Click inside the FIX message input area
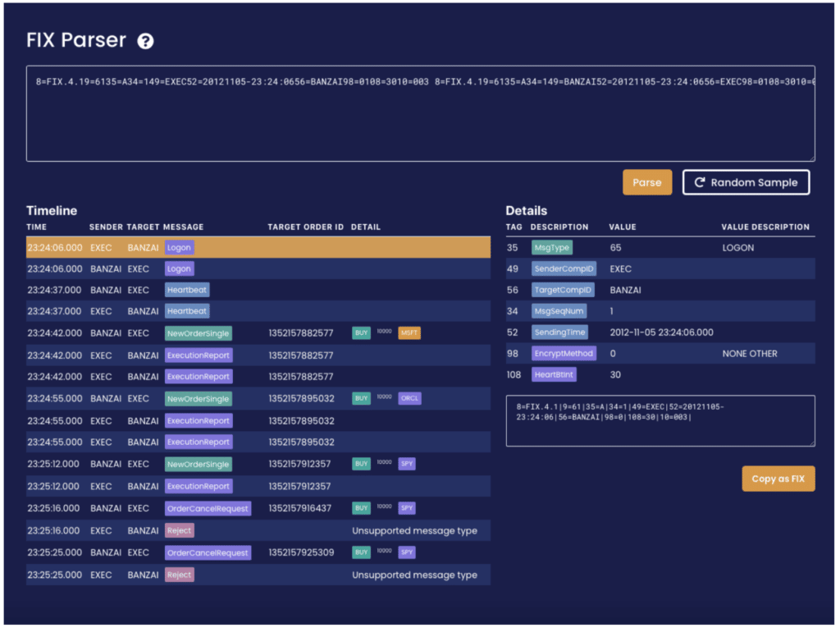 421,113
